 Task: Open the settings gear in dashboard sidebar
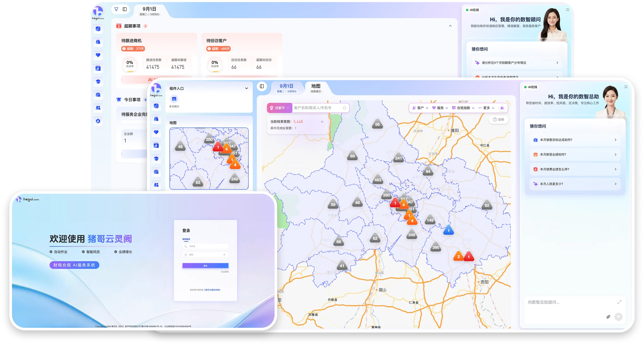[98, 121]
